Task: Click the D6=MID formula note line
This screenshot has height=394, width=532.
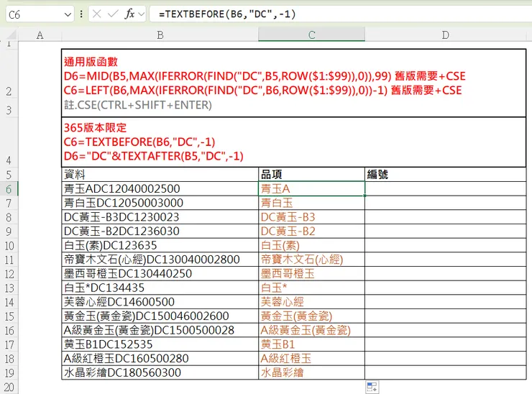Action: (x=265, y=76)
